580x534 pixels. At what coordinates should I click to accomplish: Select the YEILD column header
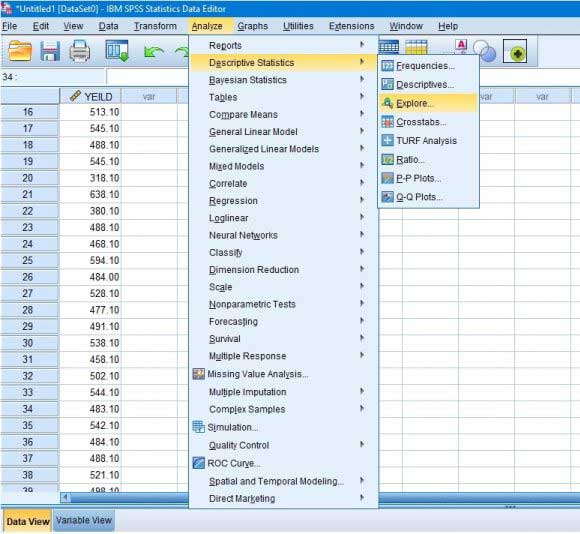(91, 97)
